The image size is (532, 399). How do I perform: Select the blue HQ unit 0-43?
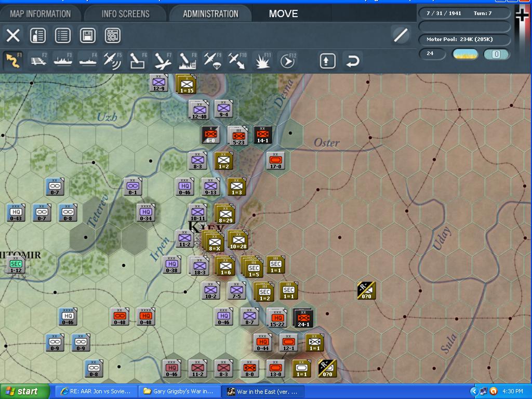16,212
